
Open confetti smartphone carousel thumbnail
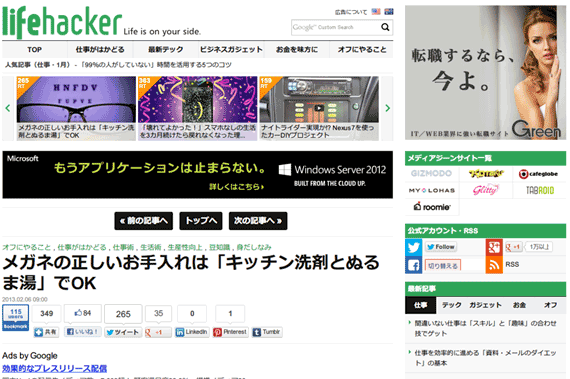(197, 108)
